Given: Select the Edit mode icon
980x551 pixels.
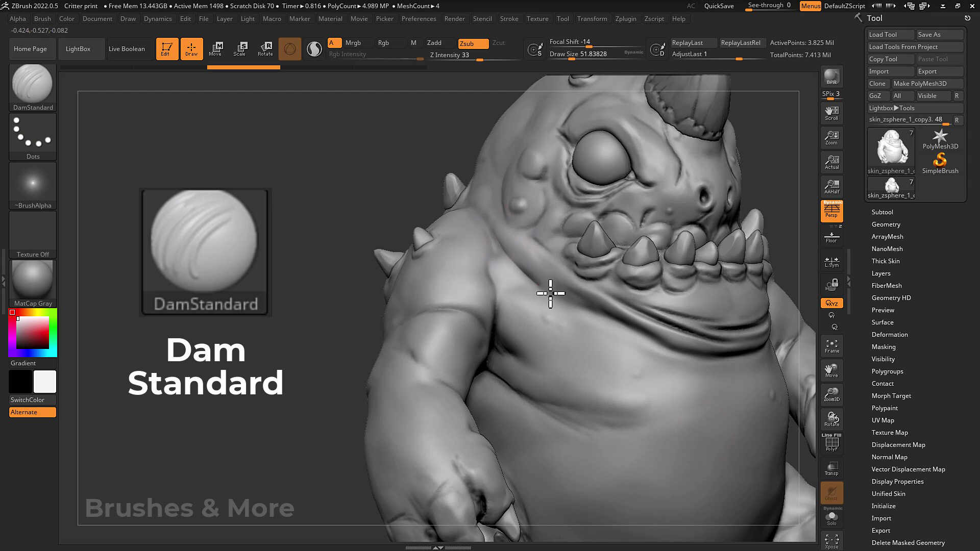Looking at the screenshot, I should (x=167, y=49).
